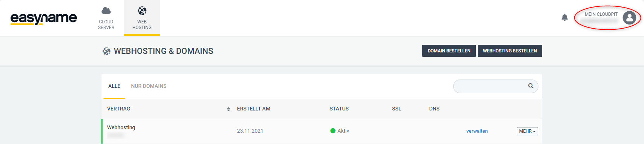Click the easyname logo

coord(44,18)
